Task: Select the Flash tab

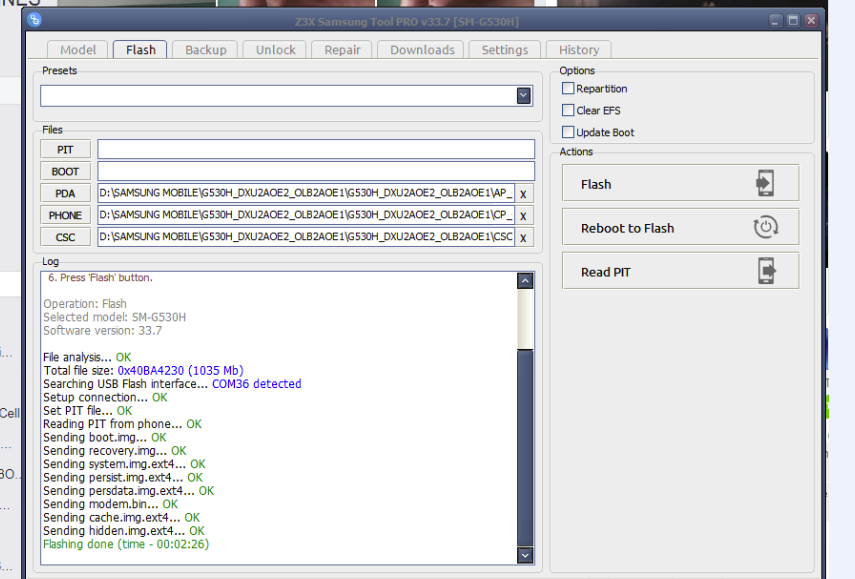Action: (x=141, y=50)
